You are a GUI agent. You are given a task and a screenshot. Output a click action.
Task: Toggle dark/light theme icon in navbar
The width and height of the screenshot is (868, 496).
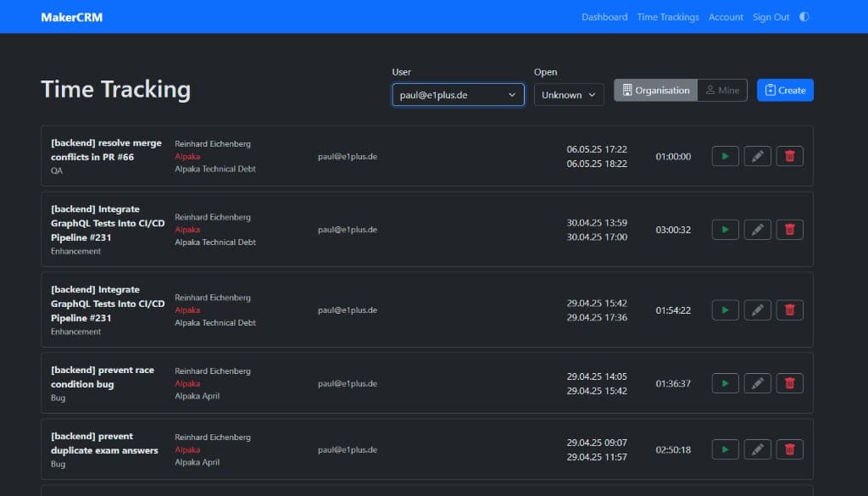[x=804, y=17]
